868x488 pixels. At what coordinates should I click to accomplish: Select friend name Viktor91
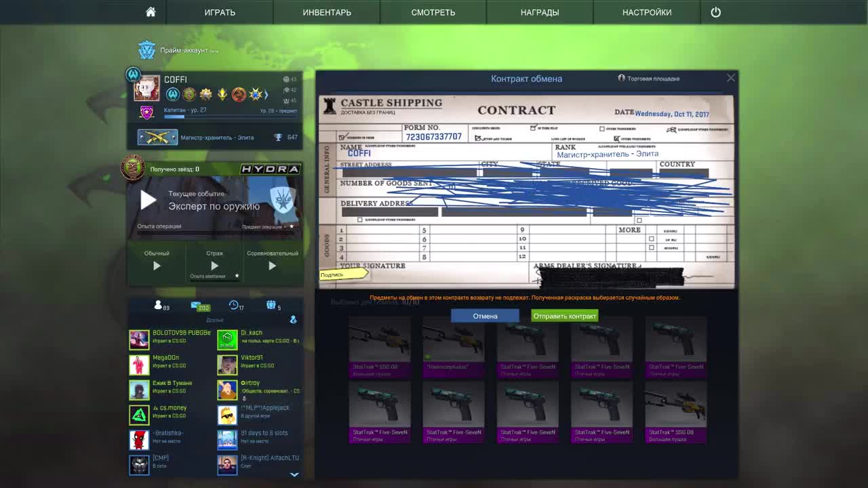click(252, 358)
